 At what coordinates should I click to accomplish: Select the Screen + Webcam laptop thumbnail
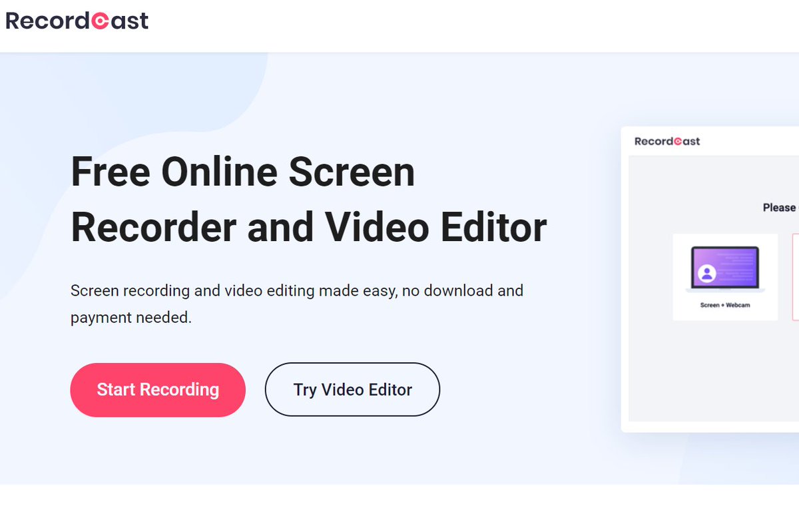[x=725, y=271]
